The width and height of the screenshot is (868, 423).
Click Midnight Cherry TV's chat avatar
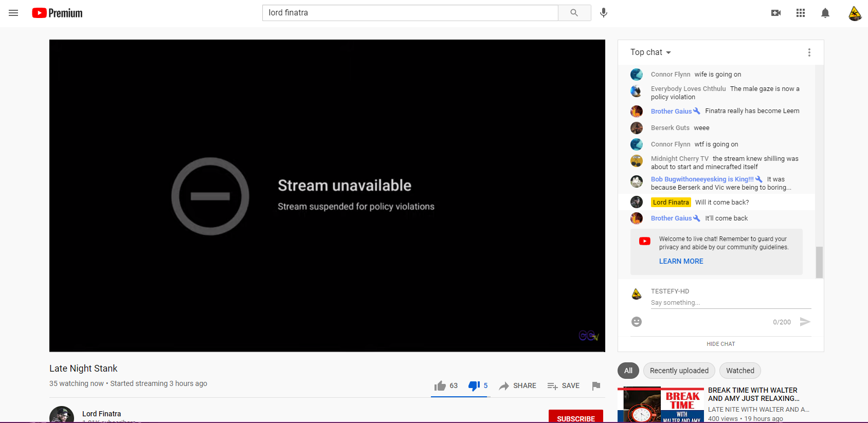(637, 161)
